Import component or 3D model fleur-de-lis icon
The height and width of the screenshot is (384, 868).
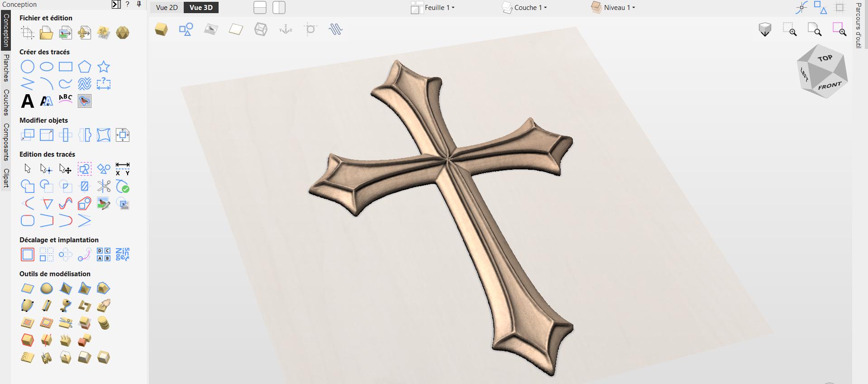[x=84, y=33]
